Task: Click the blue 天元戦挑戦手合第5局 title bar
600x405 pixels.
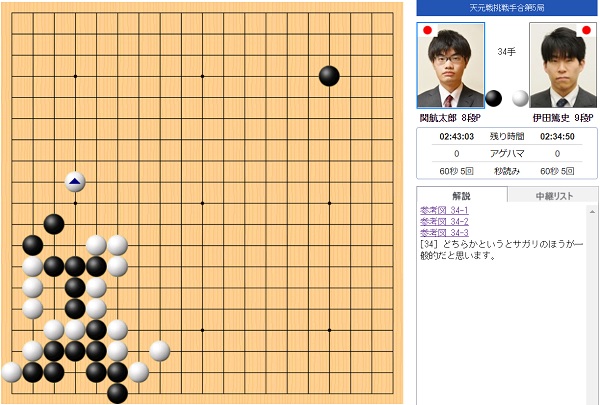Action: (x=507, y=8)
